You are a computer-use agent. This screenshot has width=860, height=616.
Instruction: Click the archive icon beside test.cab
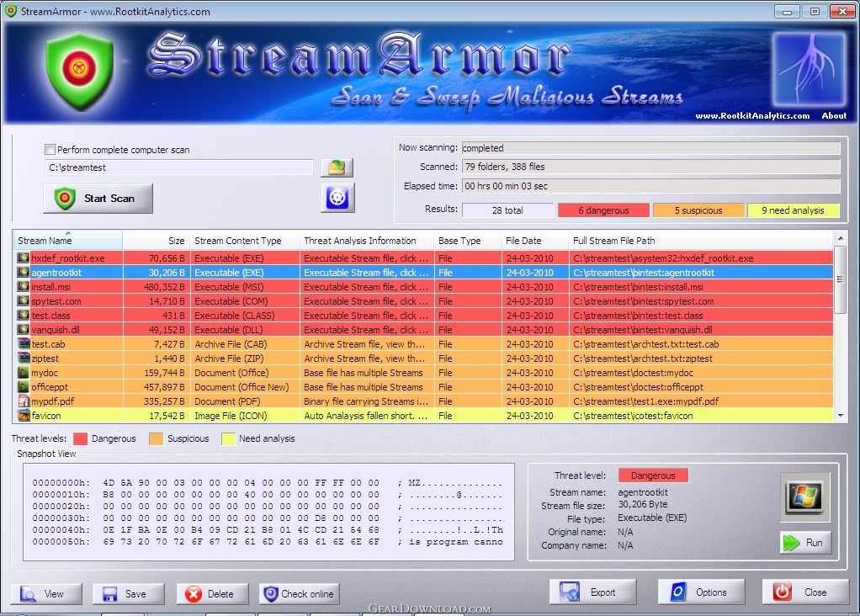23,344
